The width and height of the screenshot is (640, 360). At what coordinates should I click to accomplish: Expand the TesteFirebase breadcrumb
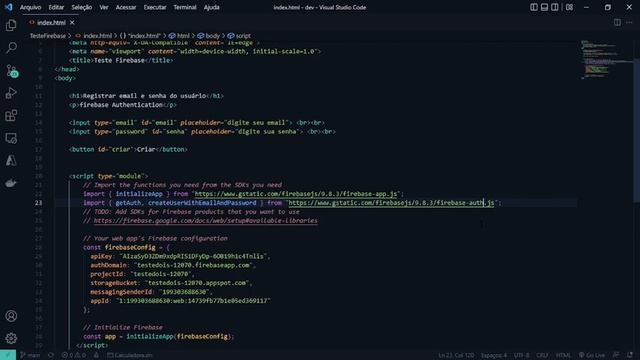pos(47,36)
